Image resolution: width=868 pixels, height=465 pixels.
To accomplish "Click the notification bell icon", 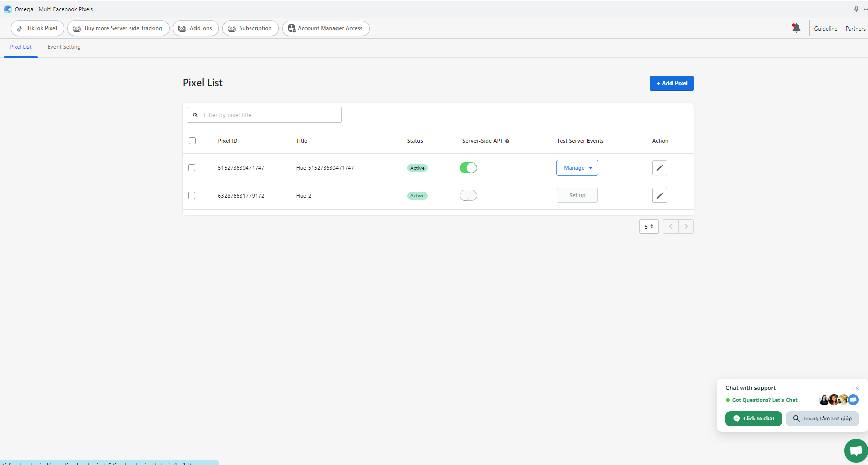I will (796, 28).
